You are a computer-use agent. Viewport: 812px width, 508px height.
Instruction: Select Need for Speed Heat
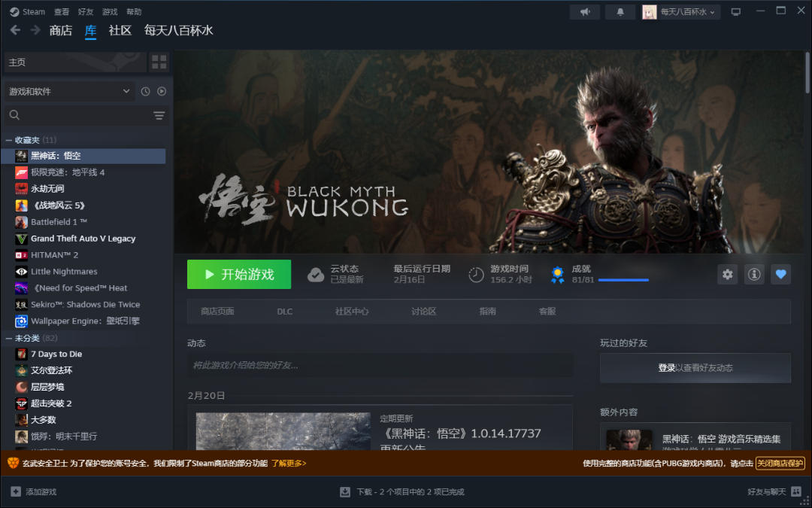click(83, 287)
